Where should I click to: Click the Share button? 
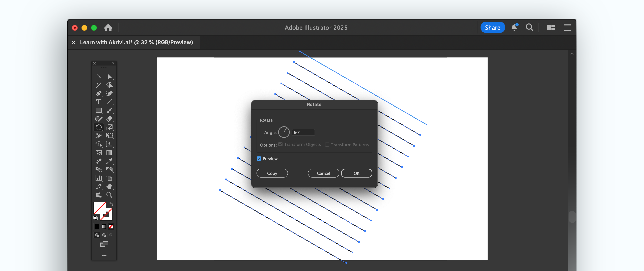pos(492,27)
